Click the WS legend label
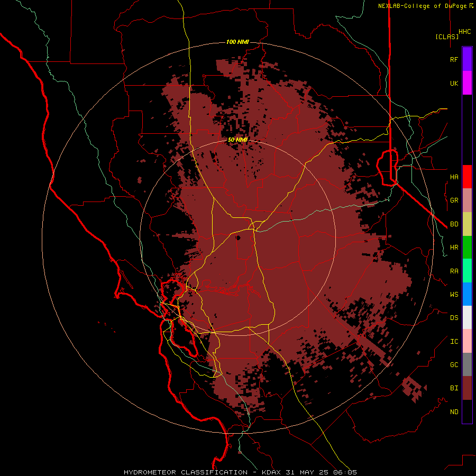The width and height of the screenshot is (476, 476). point(454,295)
